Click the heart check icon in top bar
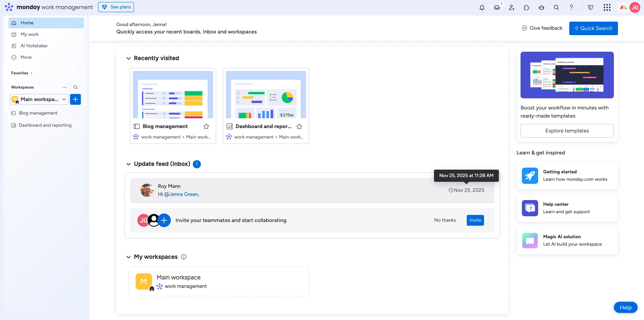Viewport: 644px width, 320px height. 591,7
